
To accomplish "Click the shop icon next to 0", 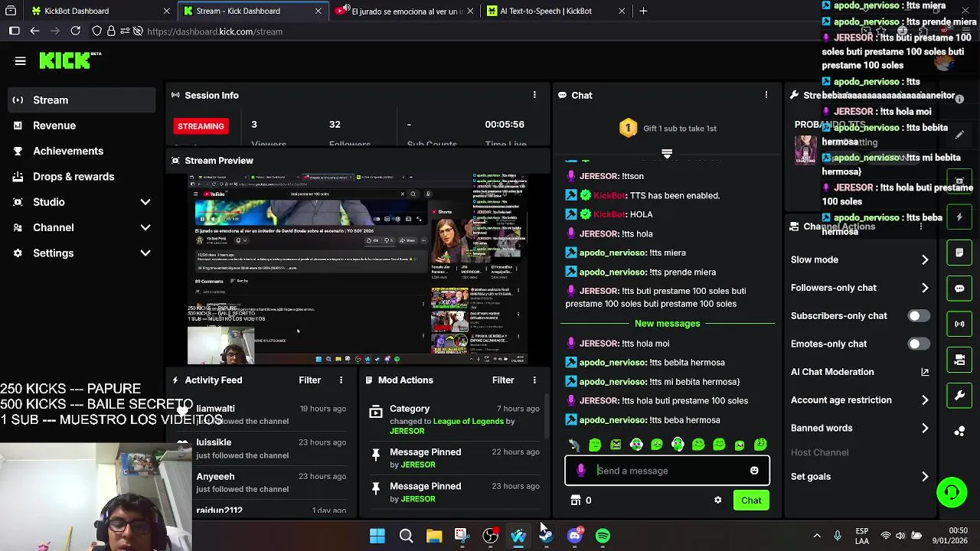I will [576, 500].
